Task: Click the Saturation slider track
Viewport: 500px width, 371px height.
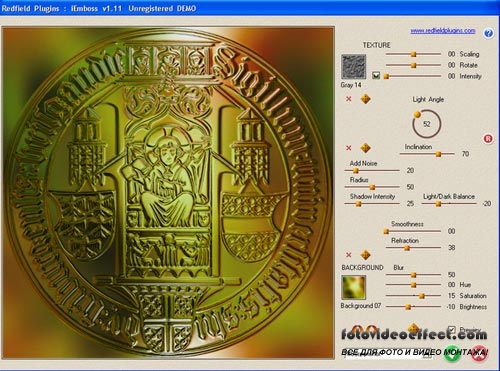Action: tap(413, 296)
